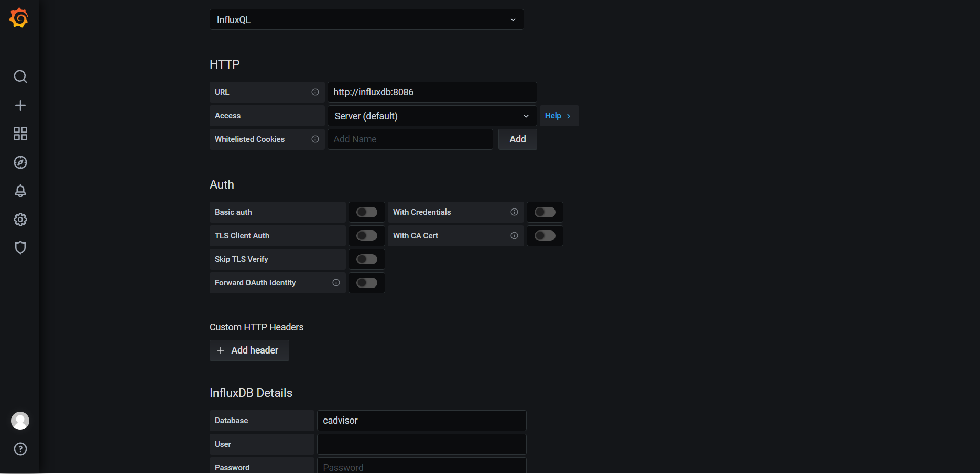Show info tooltip for Whitelisted Cookies

(x=315, y=139)
